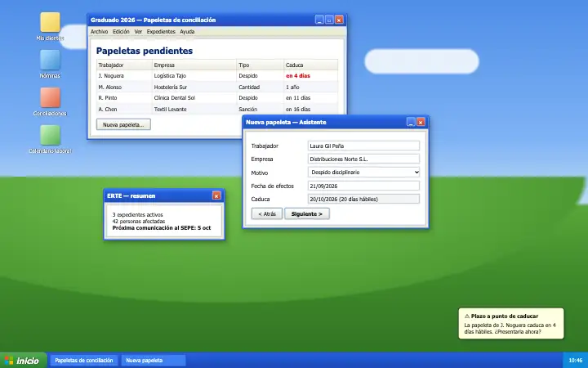Close the Graduado 2026 main window
588x368 pixels.
pyautogui.click(x=339, y=20)
